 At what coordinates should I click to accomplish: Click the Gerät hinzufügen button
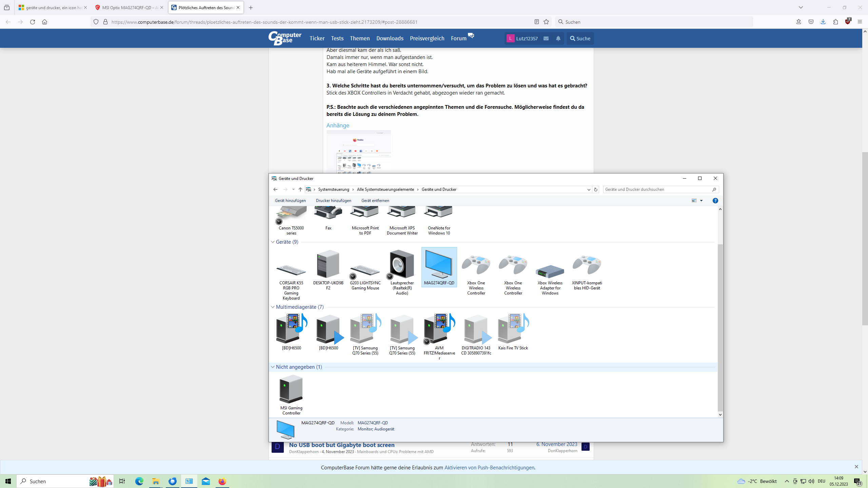tap(290, 201)
